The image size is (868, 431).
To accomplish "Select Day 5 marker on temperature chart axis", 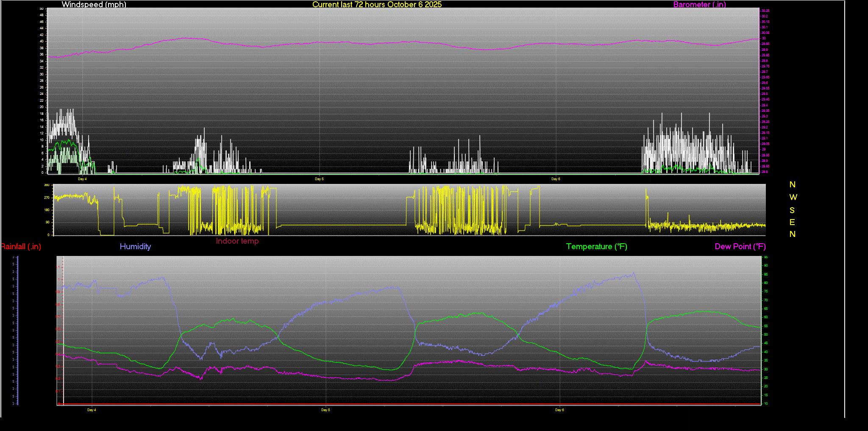I will [325, 410].
